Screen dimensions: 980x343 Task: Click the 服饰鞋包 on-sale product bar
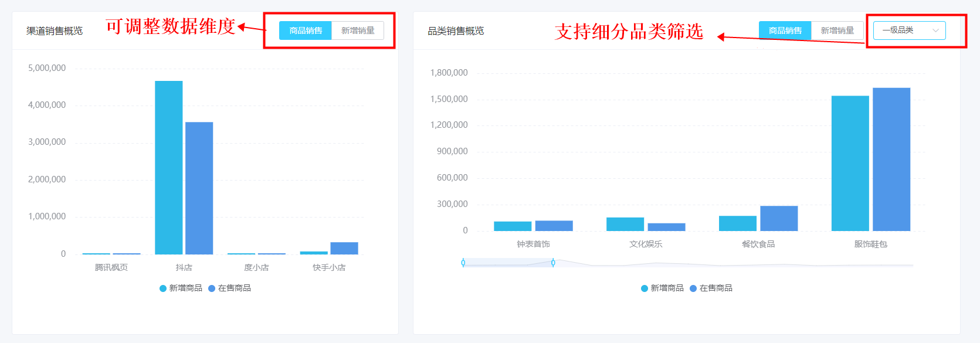891,159
